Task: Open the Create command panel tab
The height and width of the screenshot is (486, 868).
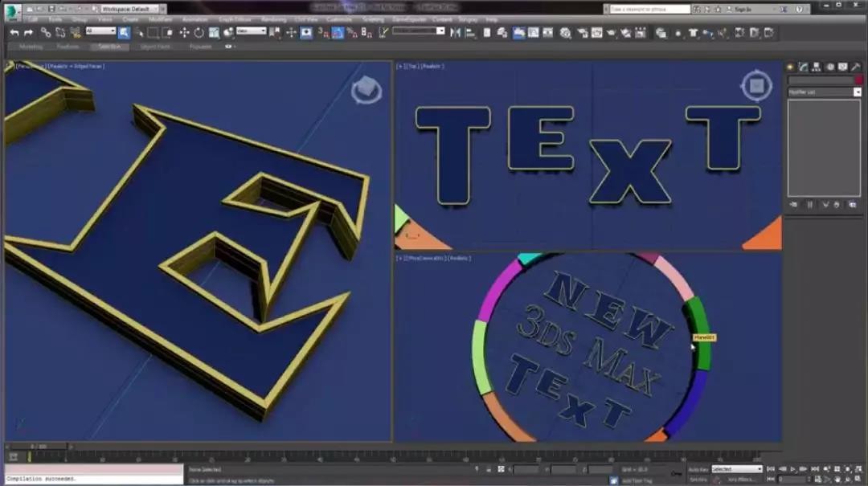Action: [x=791, y=67]
